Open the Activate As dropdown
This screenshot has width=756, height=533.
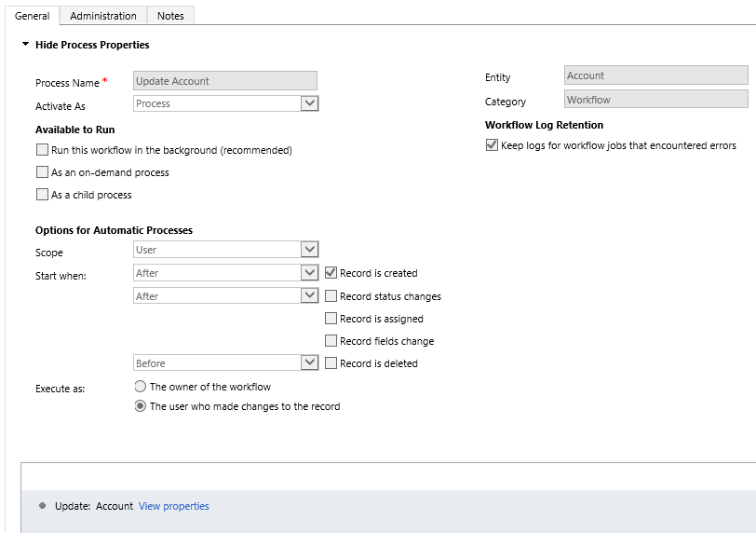(225, 103)
